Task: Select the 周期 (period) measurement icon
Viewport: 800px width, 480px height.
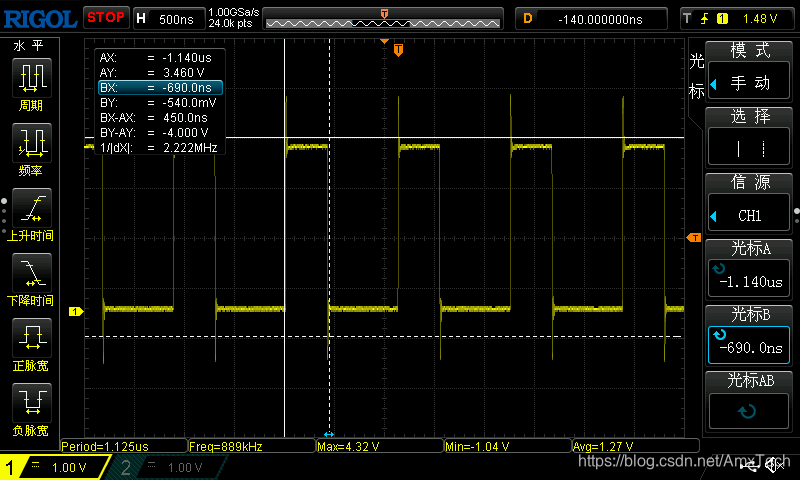Action: pos(32,78)
